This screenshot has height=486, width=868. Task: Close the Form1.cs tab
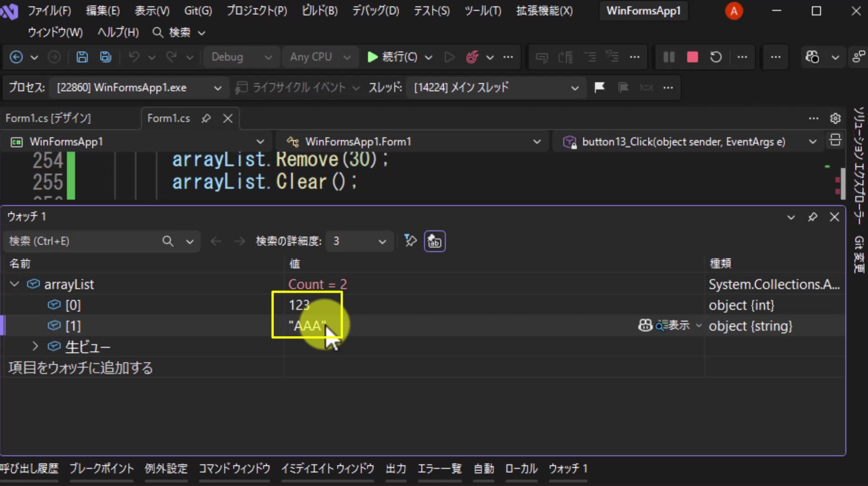coord(228,118)
